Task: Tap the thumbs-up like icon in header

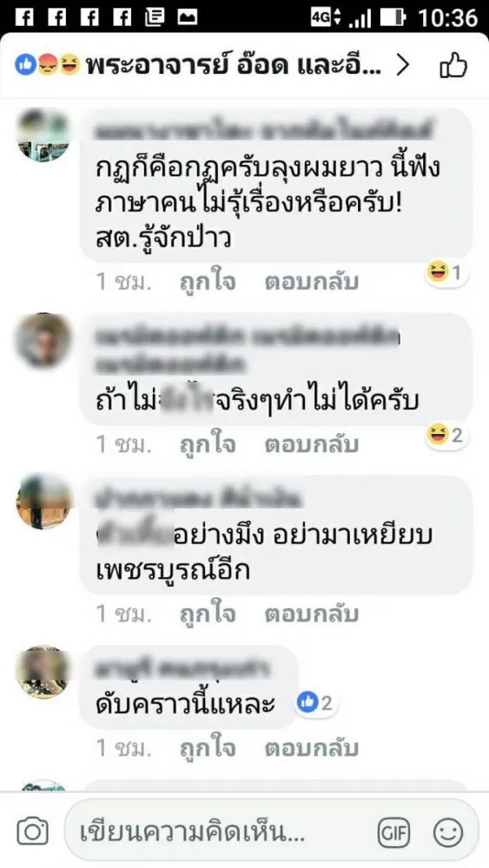Action: (x=453, y=67)
